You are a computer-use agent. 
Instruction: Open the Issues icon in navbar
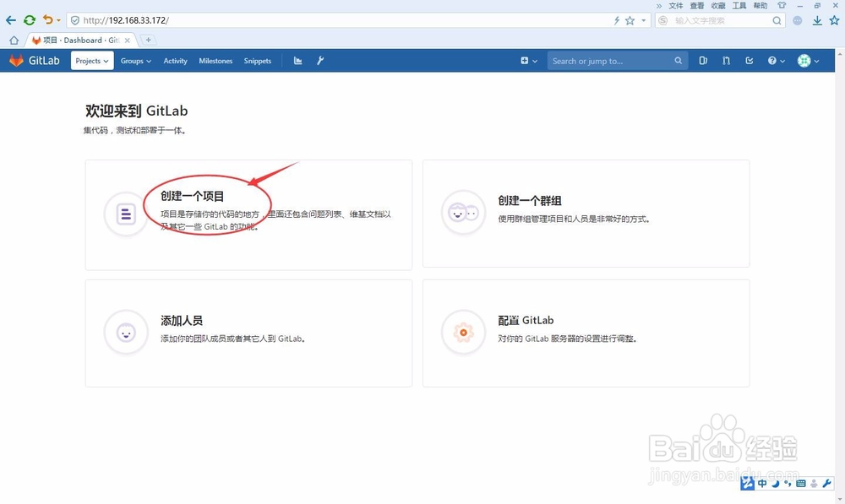pyautogui.click(x=703, y=61)
